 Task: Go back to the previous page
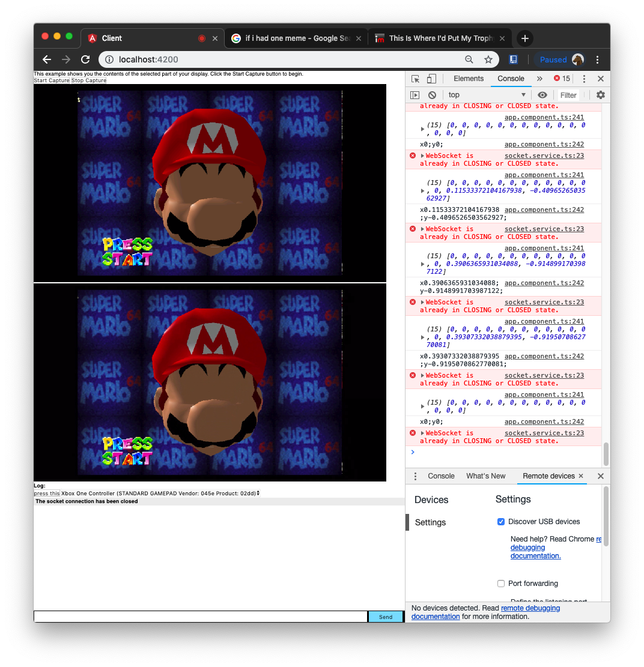47,59
